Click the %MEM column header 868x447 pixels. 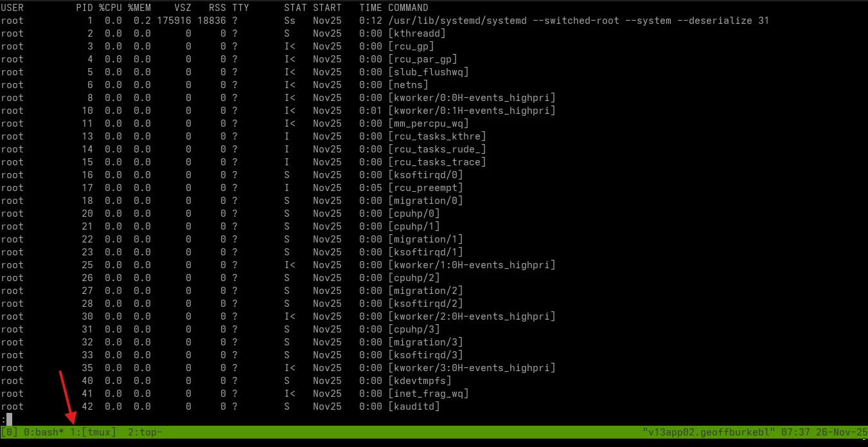139,8
